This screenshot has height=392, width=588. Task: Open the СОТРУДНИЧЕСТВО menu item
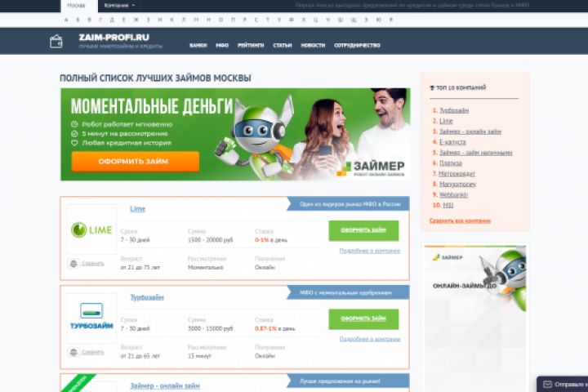[x=357, y=46]
